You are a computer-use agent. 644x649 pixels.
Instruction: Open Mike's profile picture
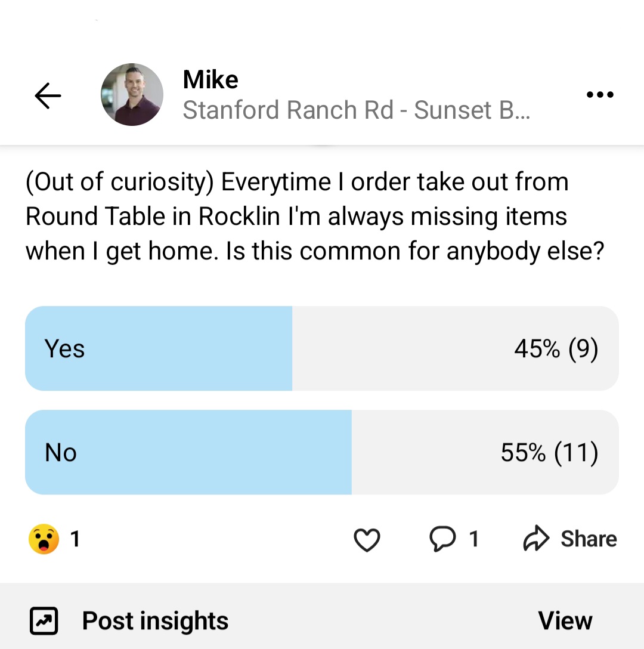pos(132,95)
